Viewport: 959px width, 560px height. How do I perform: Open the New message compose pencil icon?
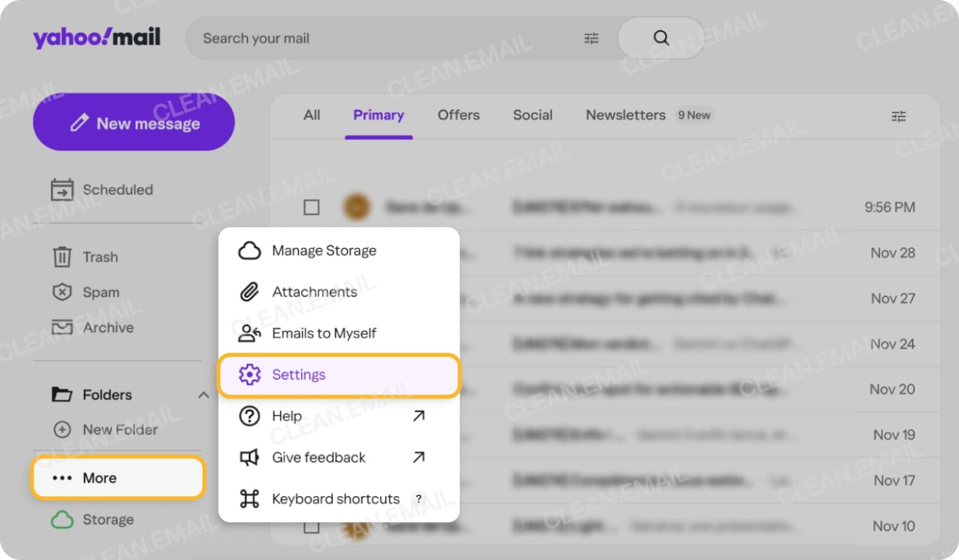click(x=80, y=122)
